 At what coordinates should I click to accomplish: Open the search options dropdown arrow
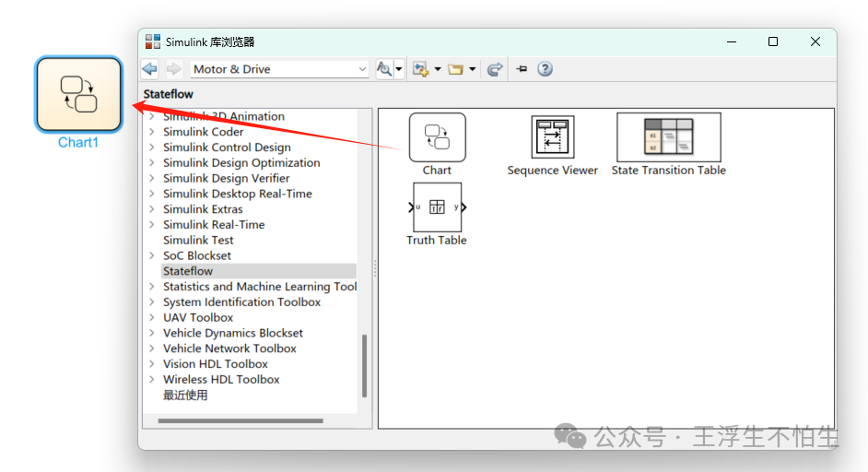pyautogui.click(x=399, y=69)
